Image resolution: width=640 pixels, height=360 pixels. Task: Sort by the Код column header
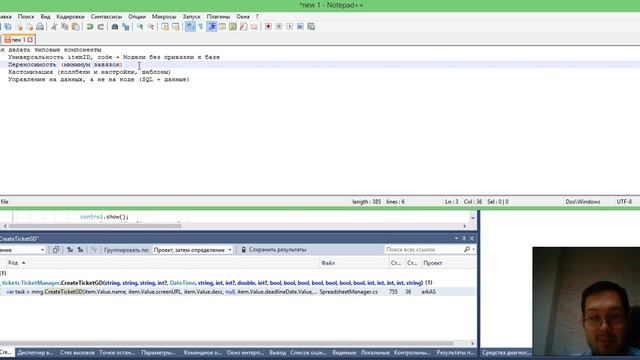click(163, 263)
